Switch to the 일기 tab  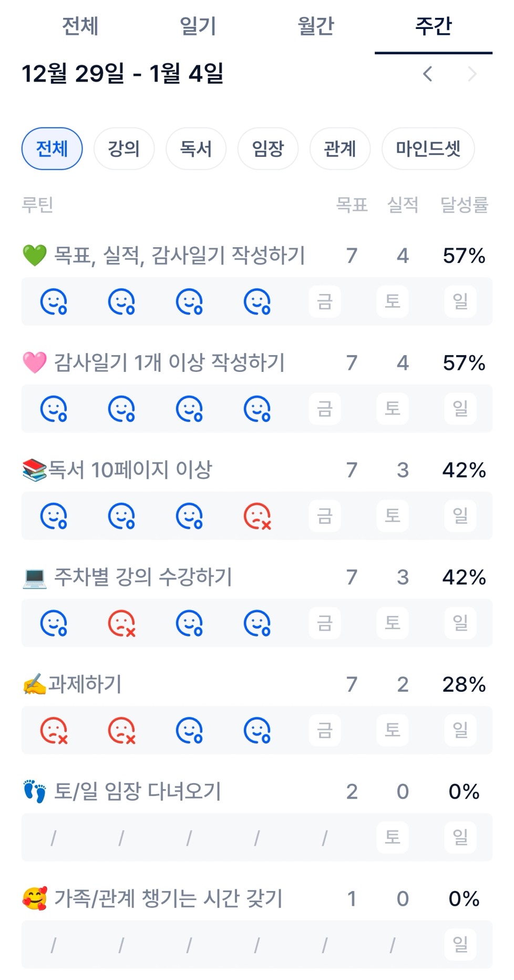[198, 26]
